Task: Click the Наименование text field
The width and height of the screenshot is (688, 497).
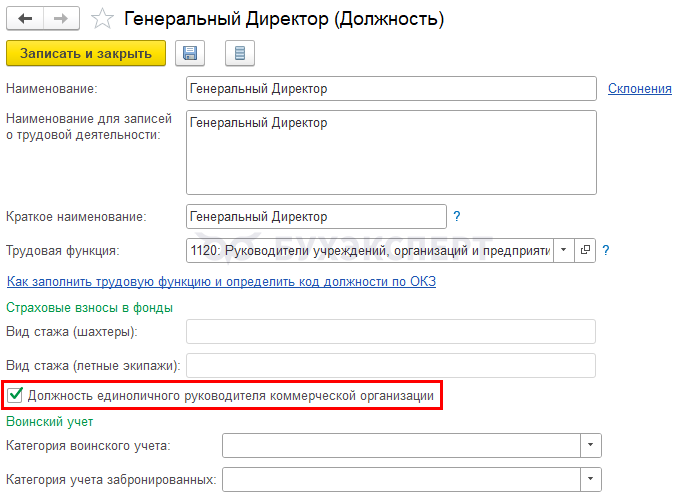Action: pyautogui.click(x=391, y=89)
